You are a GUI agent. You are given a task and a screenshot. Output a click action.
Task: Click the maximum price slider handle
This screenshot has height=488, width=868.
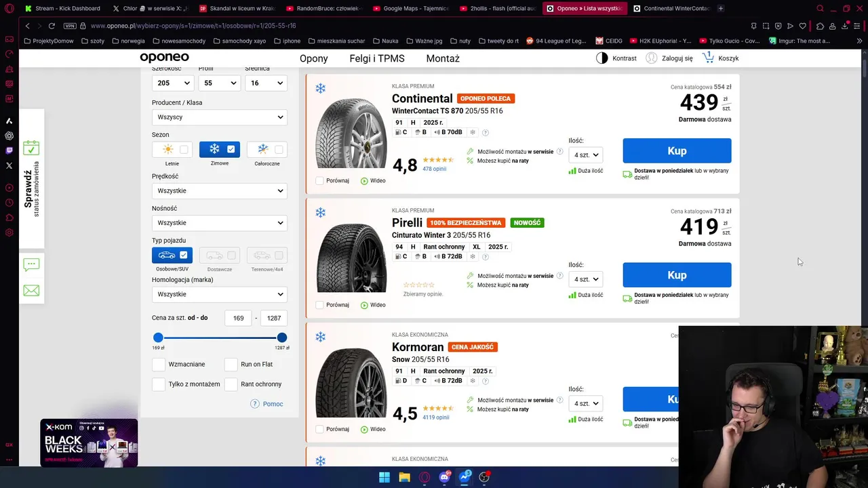click(x=282, y=338)
